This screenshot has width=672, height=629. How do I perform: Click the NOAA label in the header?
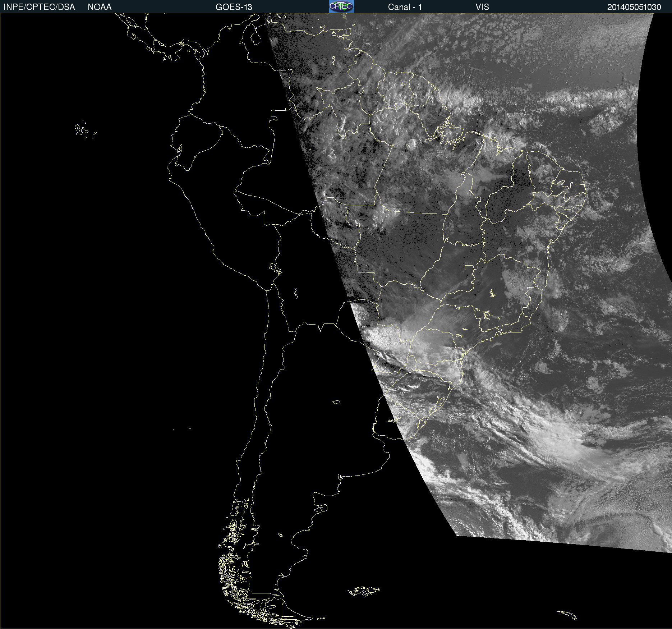(100, 7)
